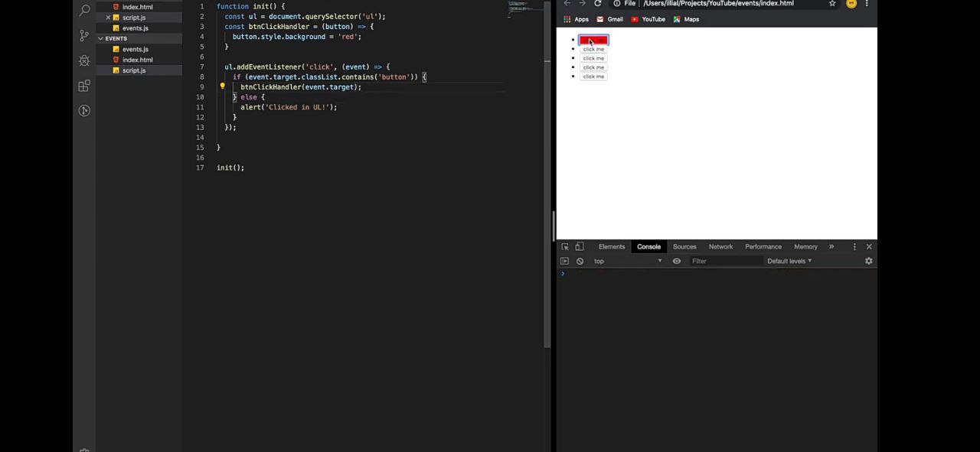The height and width of the screenshot is (452, 980).
Task: Clear the console
Action: [x=580, y=261]
